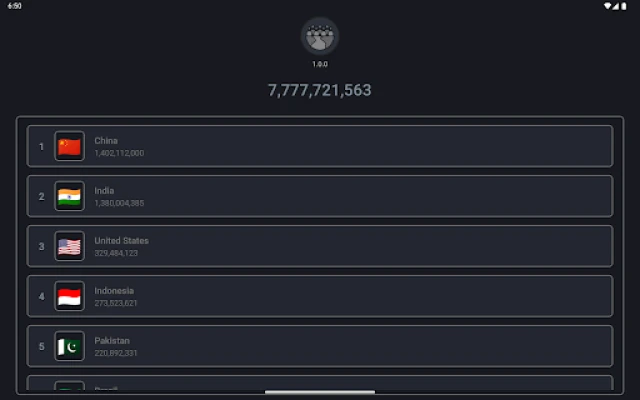
Task: Click the India flag icon
Action: [69, 196]
